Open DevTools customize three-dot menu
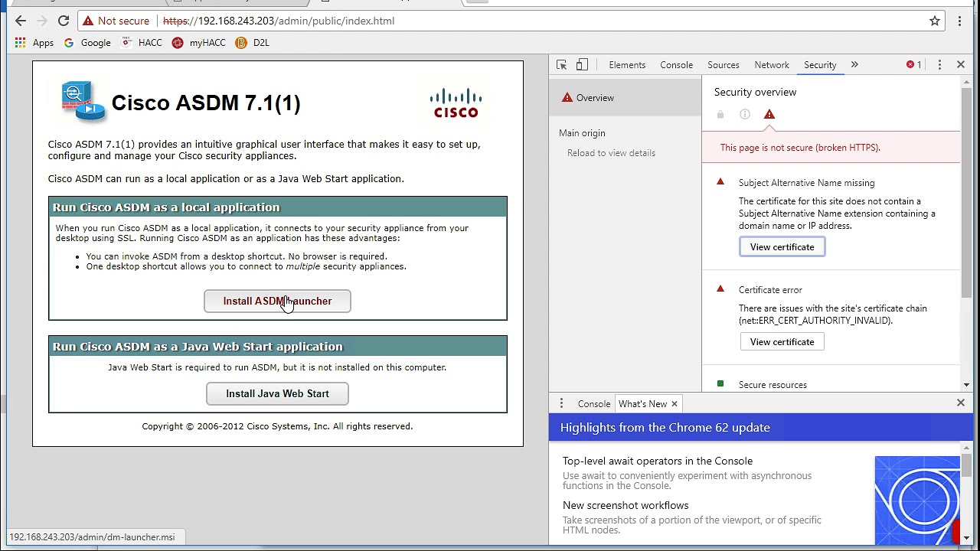The height and width of the screenshot is (551, 980). (x=939, y=65)
